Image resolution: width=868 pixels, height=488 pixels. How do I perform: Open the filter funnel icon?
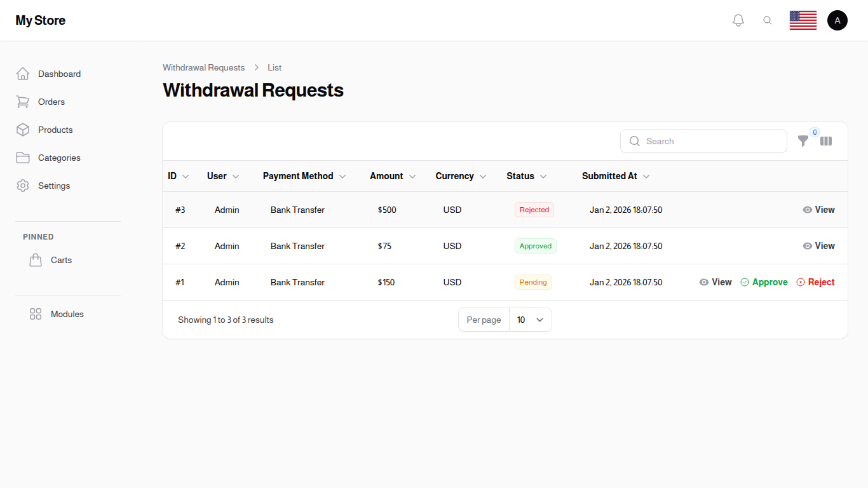pyautogui.click(x=803, y=141)
